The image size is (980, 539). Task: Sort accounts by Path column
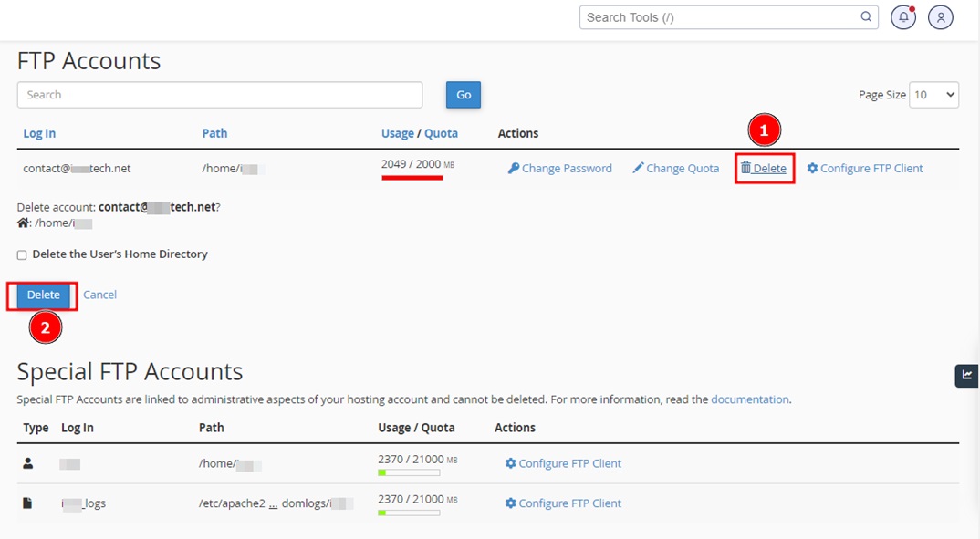[214, 133]
